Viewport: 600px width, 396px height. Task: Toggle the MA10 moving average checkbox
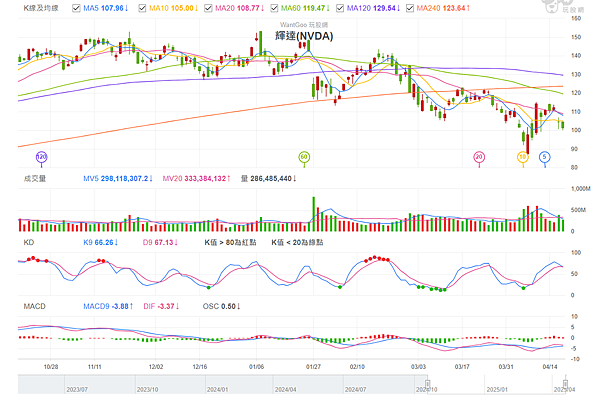click(142, 8)
